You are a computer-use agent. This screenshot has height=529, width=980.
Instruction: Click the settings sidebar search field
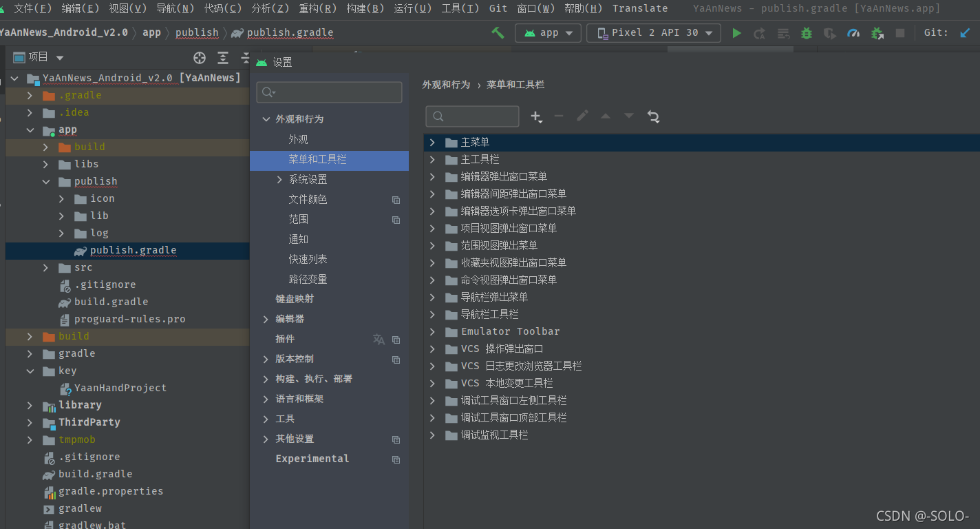[329, 92]
